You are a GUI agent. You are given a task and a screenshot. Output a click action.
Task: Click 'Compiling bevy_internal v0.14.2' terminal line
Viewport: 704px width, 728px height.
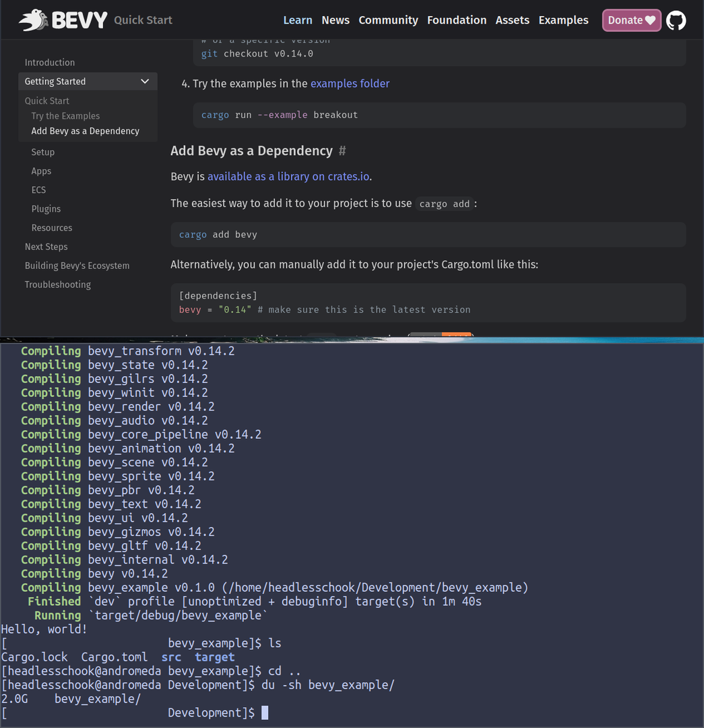(x=125, y=560)
